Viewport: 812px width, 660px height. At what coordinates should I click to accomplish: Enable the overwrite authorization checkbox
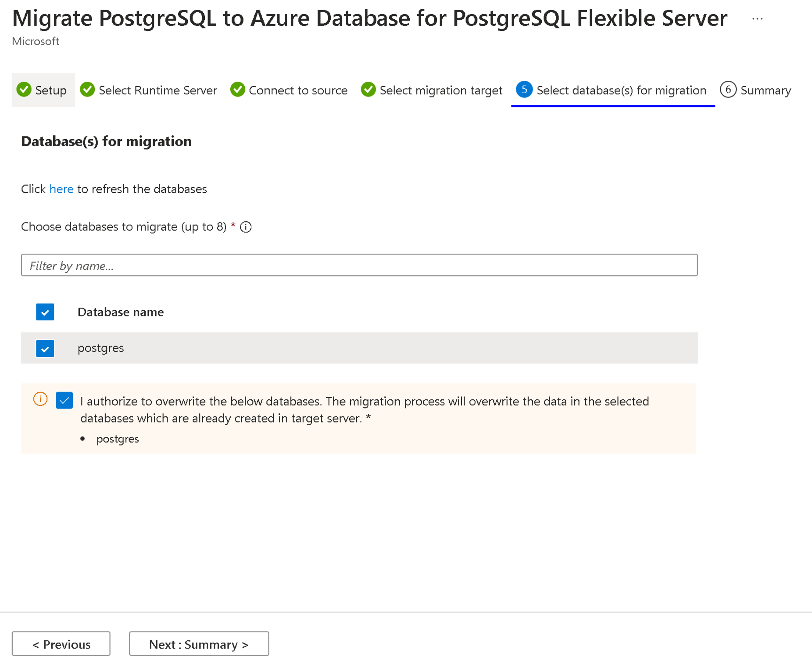pos(64,400)
